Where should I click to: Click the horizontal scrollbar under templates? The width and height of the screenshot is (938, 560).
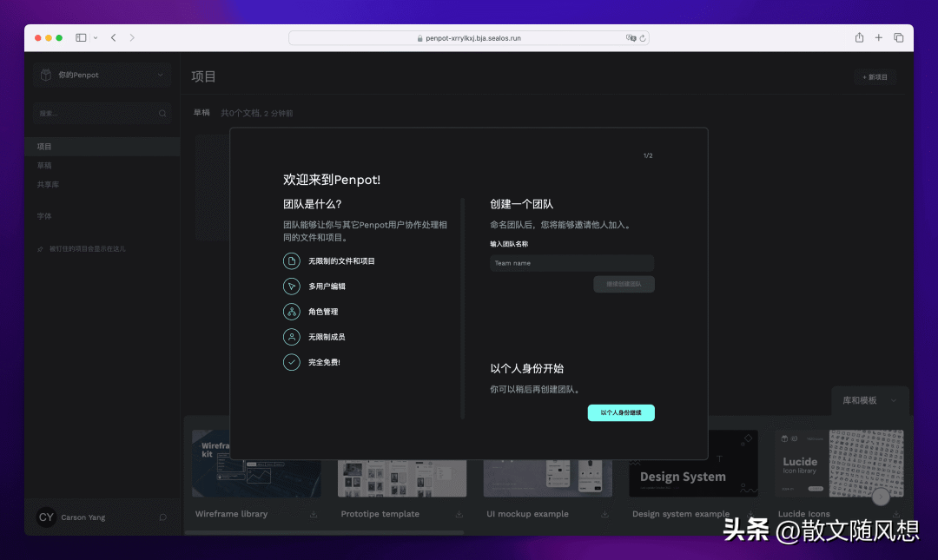[x=325, y=532]
